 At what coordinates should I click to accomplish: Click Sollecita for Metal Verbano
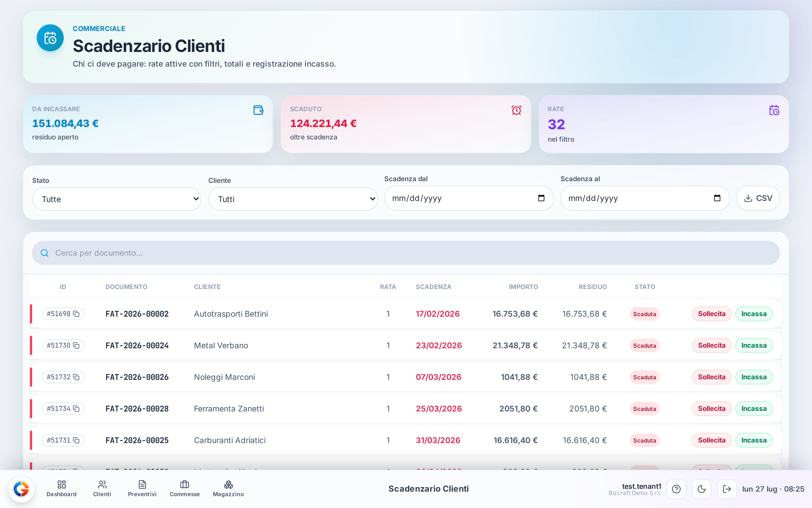point(712,345)
